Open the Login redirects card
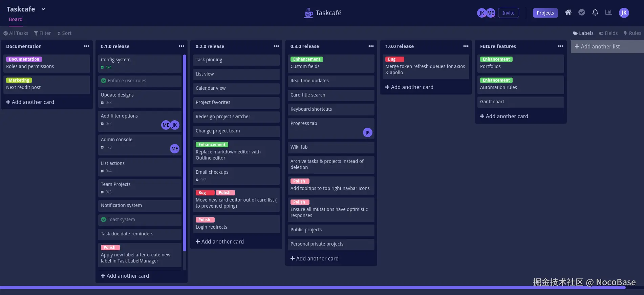 (236, 224)
